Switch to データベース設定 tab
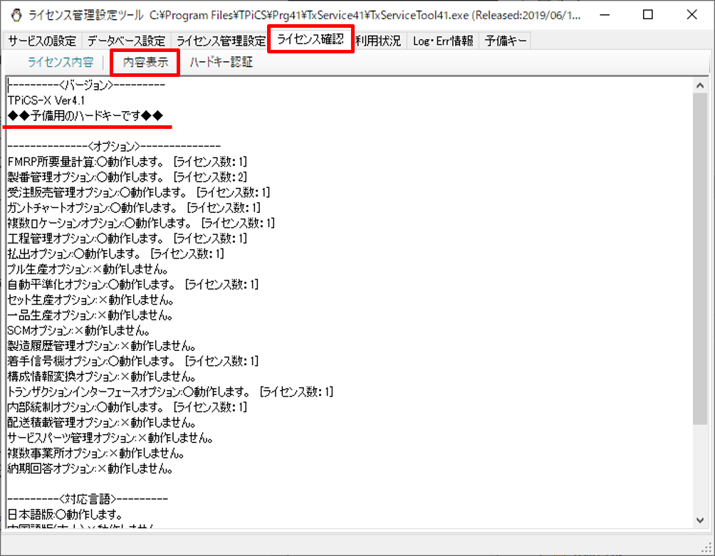715x556 pixels. click(x=126, y=41)
